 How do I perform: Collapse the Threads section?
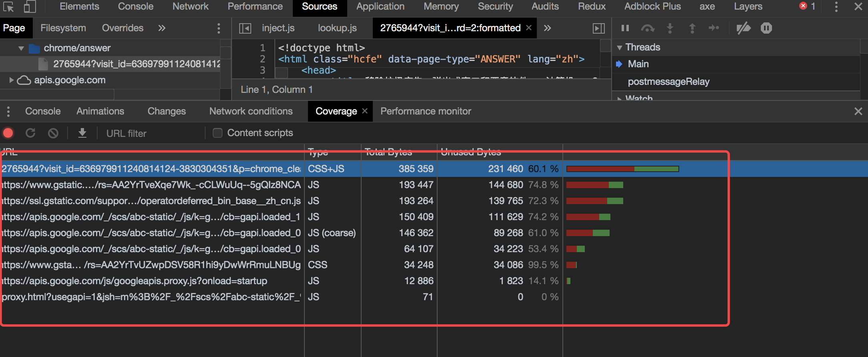pyautogui.click(x=619, y=48)
